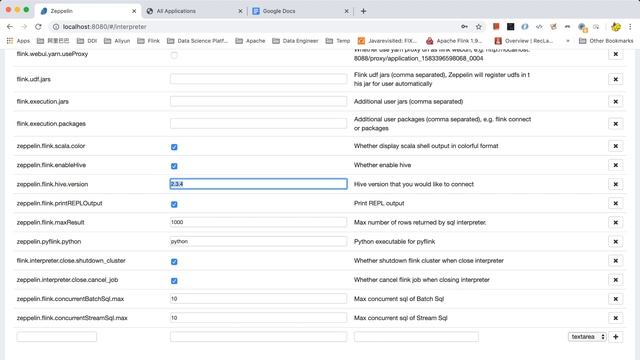640x360 pixels.
Task: Click the concurrentBatchSql.max value field
Action: [x=258, y=299]
